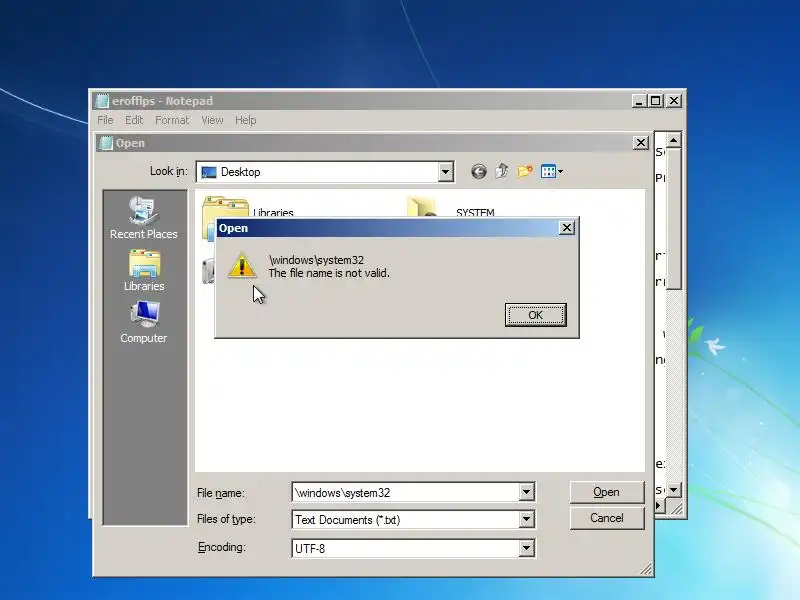
Task: Expand the File name dropdown arrow
Action: 527,492
